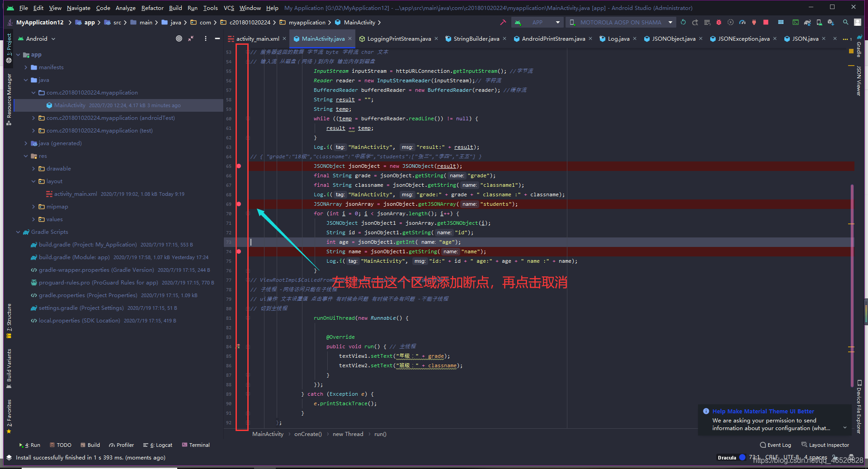Open the VCS menu
Image resolution: width=868 pixels, height=469 pixels.
point(229,8)
